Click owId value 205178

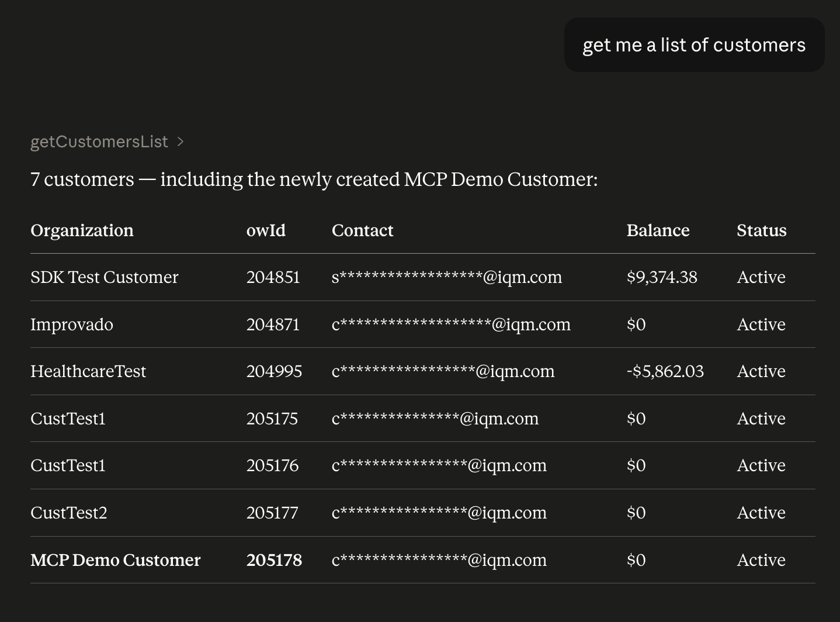pos(274,560)
